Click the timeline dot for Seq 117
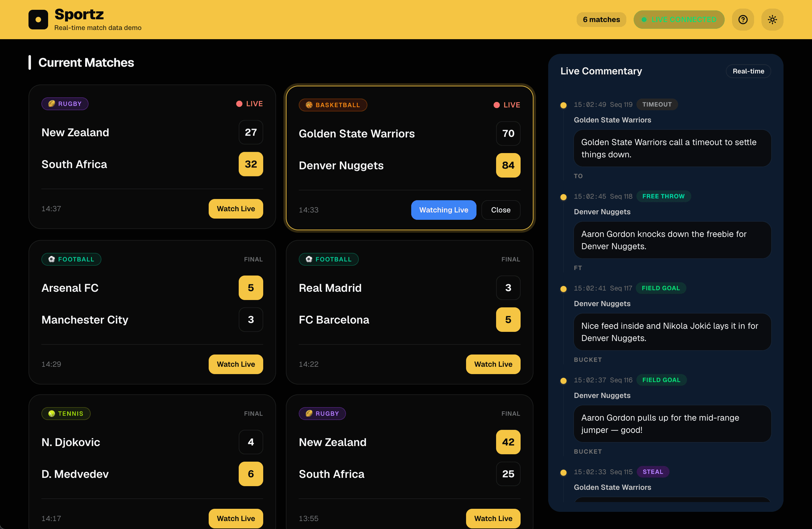The width and height of the screenshot is (812, 529). [x=563, y=289]
